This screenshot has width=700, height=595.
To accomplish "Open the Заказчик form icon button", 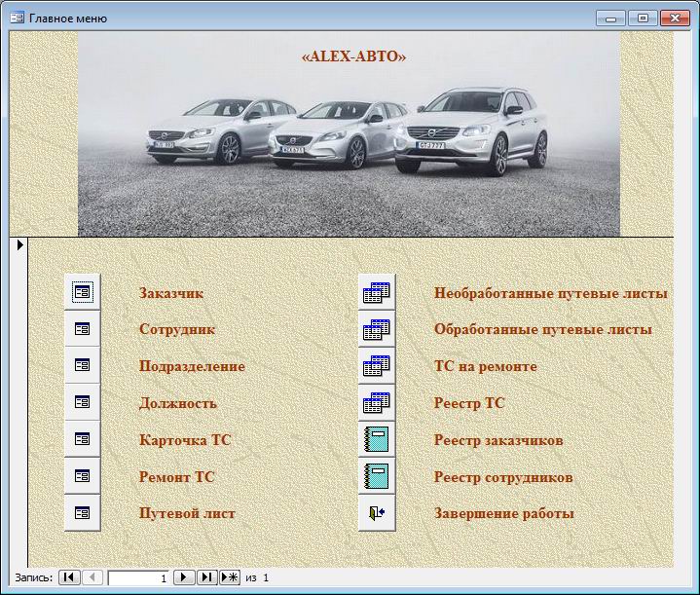I will coord(83,292).
